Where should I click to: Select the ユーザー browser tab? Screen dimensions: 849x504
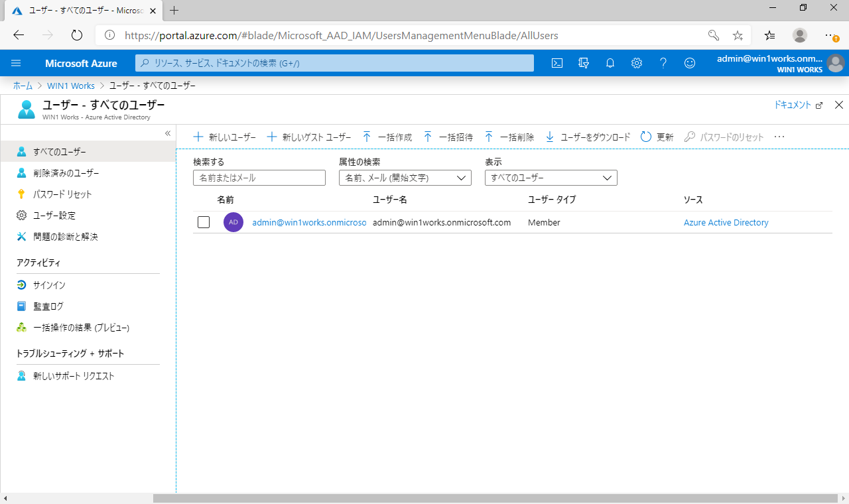pos(83,11)
